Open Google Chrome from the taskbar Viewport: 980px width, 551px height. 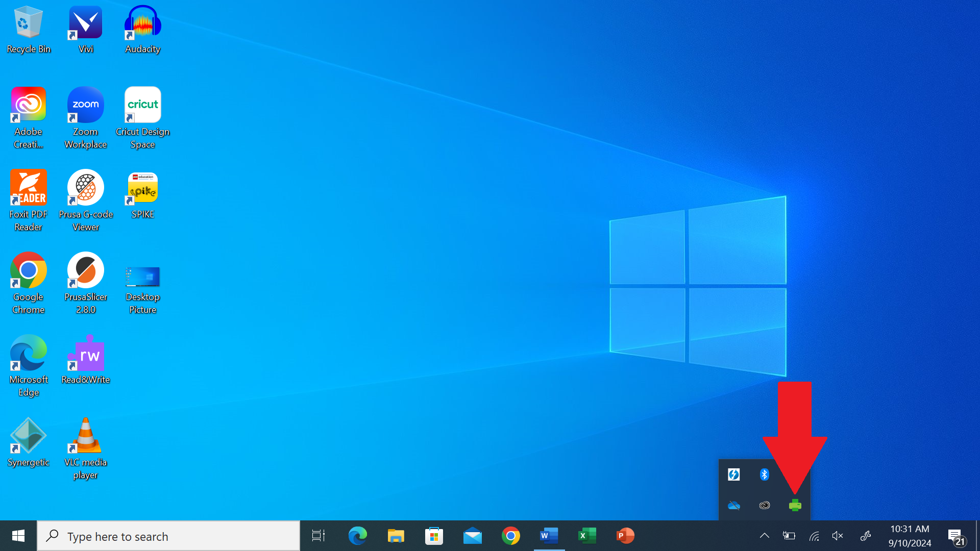510,536
